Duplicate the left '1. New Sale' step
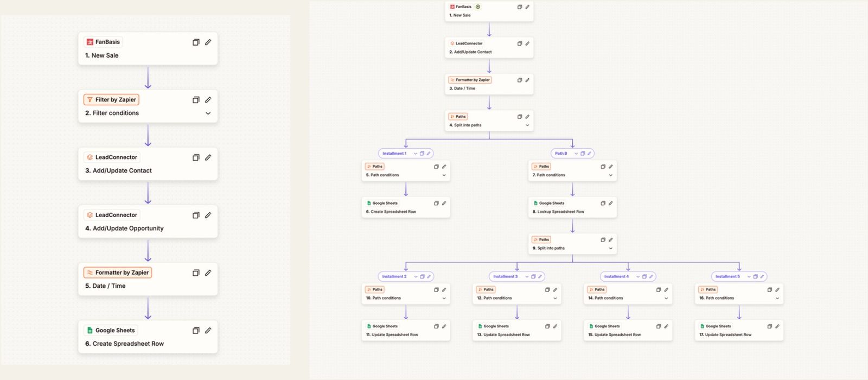Viewport: 868px width, 380px height. 196,42
